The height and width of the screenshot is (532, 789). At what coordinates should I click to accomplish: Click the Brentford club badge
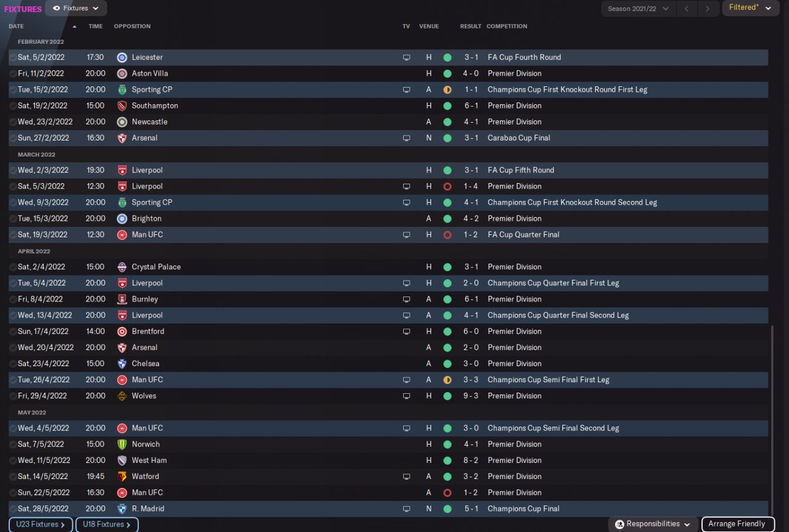tap(122, 331)
